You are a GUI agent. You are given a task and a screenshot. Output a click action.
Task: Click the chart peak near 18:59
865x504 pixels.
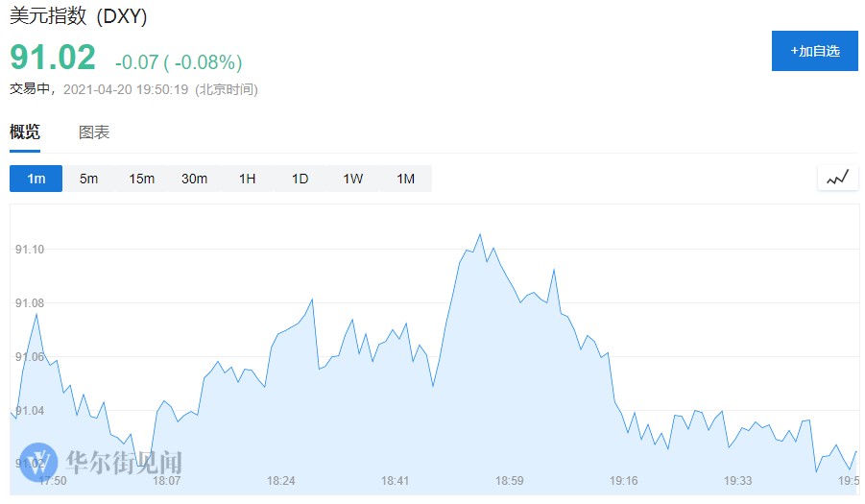pos(479,234)
